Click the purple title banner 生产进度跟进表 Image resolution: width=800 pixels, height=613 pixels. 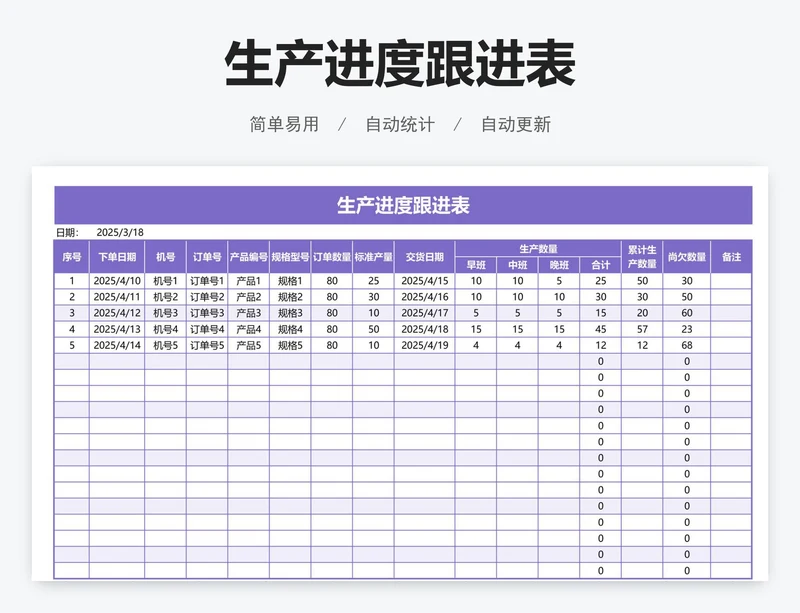click(x=403, y=205)
